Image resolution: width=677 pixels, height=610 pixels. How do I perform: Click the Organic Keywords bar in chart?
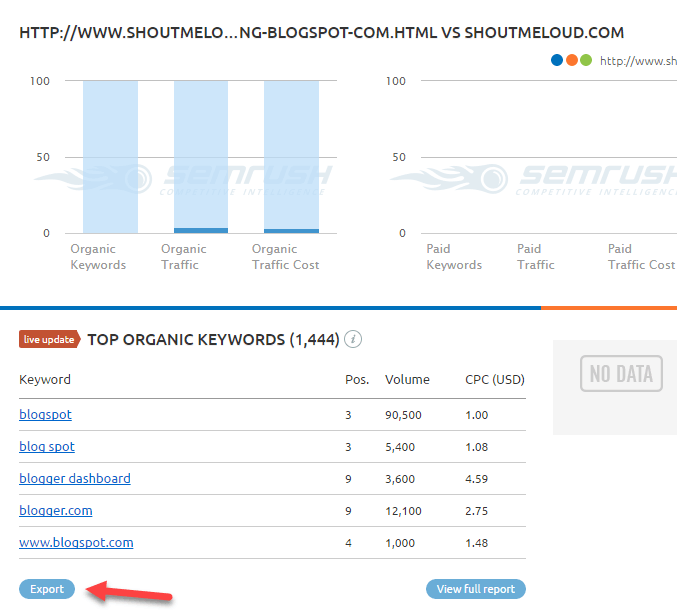pos(111,157)
